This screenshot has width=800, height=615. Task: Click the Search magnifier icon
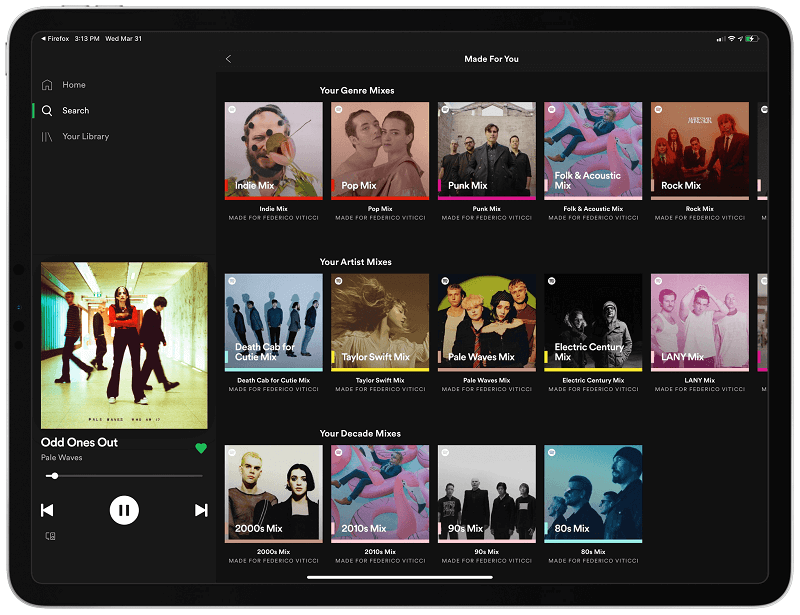pos(47,110)
